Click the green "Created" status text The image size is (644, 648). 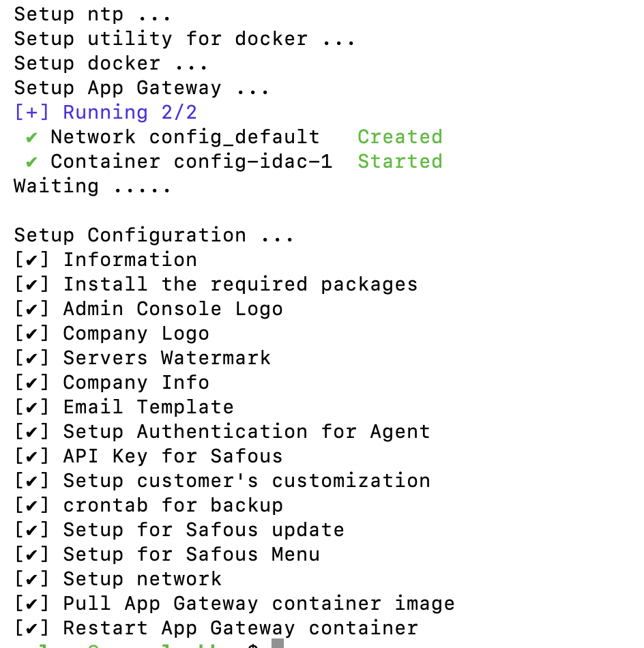click(400, 137)
